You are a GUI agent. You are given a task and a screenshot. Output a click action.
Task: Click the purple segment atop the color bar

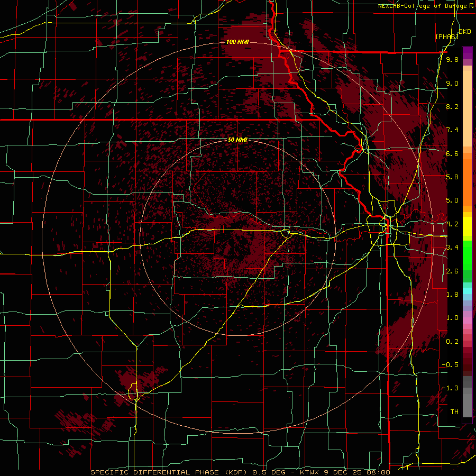point(467,53)
